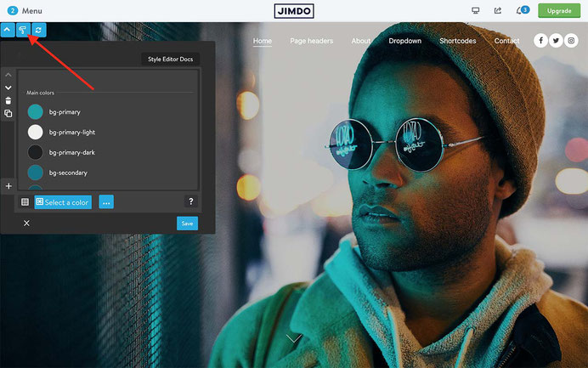Open the Jimdo Menu
This screenshot has height=368, width=588.
coord(25,10)
